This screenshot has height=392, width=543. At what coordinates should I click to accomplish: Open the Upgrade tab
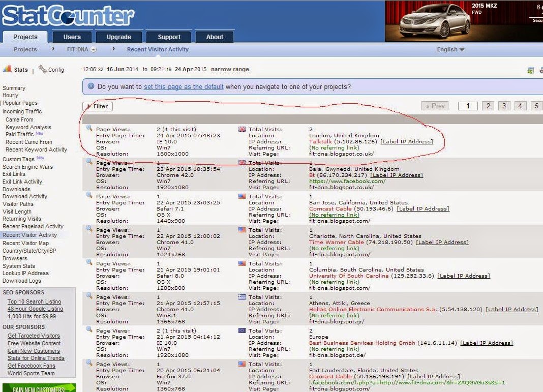point(119,37)
